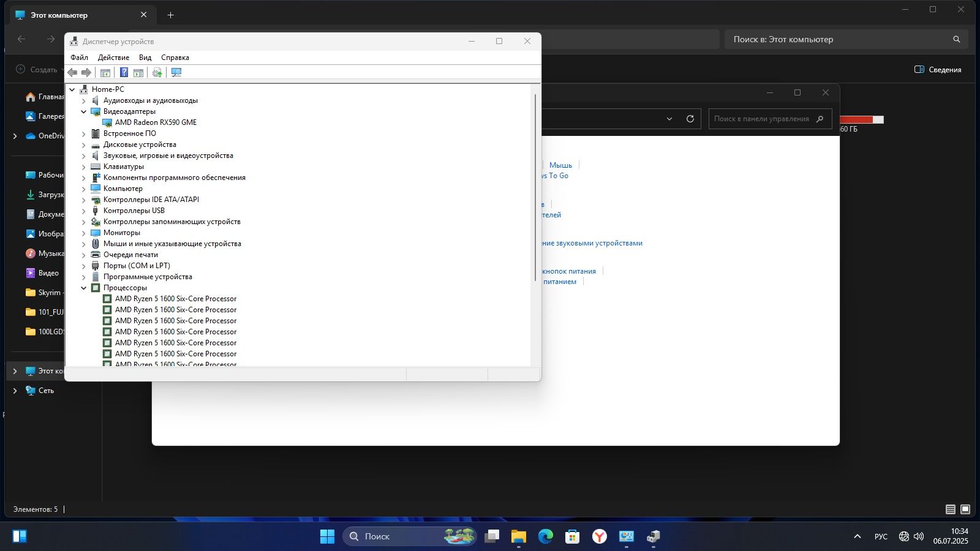The height and width of the screenshot is (551, 980).
Task: Go to Главная in Explorer sidebar
Action: (44, 97)
